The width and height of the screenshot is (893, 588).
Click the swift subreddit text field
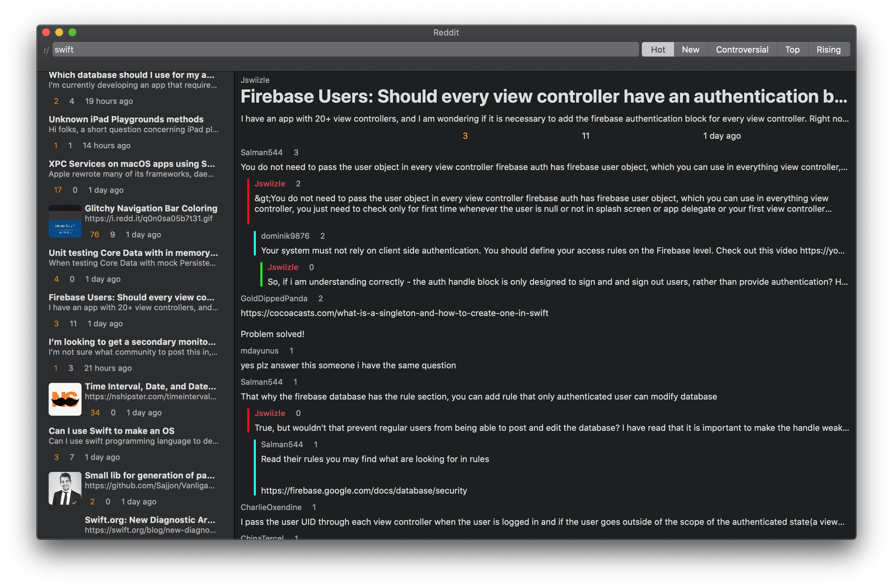345,50
